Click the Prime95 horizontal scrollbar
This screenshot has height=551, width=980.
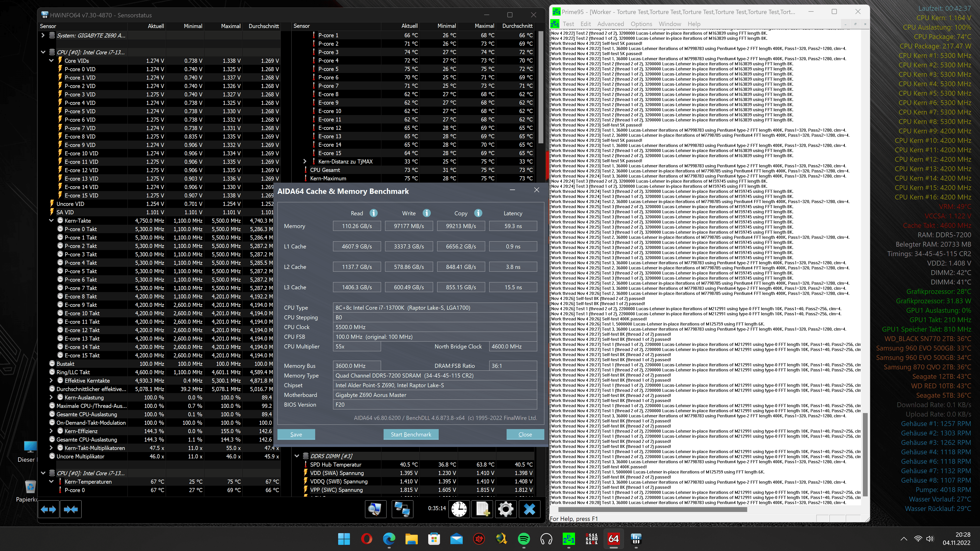[x=653, y=510]
